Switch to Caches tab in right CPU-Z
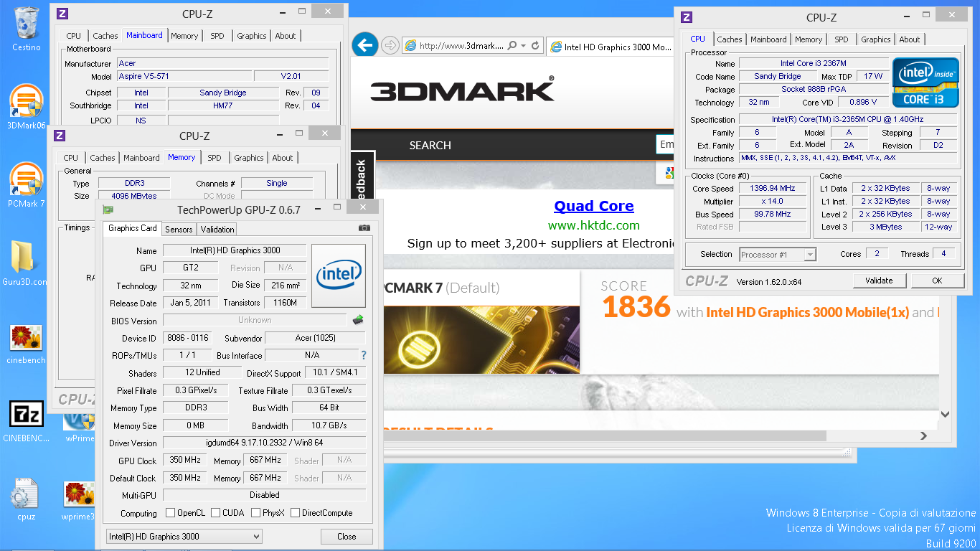Viewport: 980px width, 551px height. click(730, 39)
